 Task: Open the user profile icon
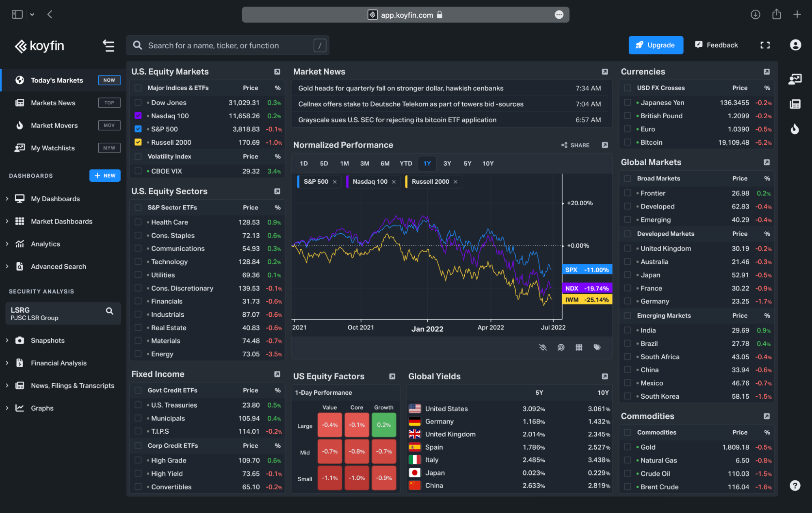(795, 45)
